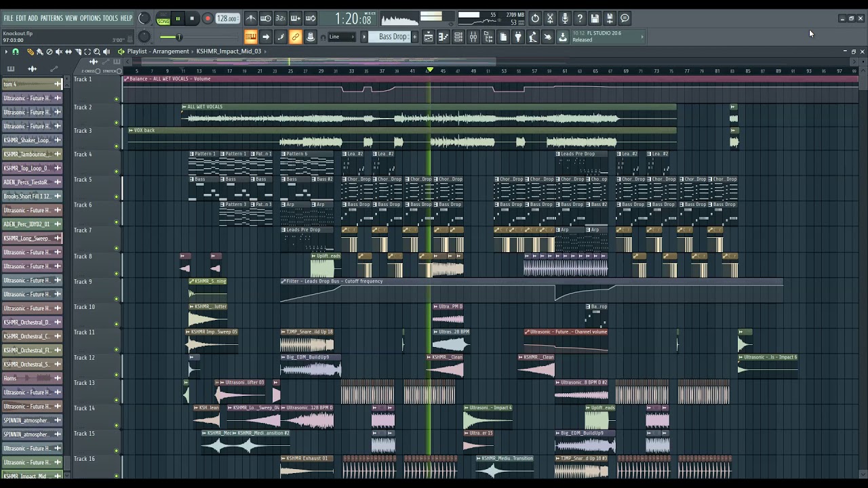Toggle auto-scrolling arrow icon
868x488 pixels.
266,37
